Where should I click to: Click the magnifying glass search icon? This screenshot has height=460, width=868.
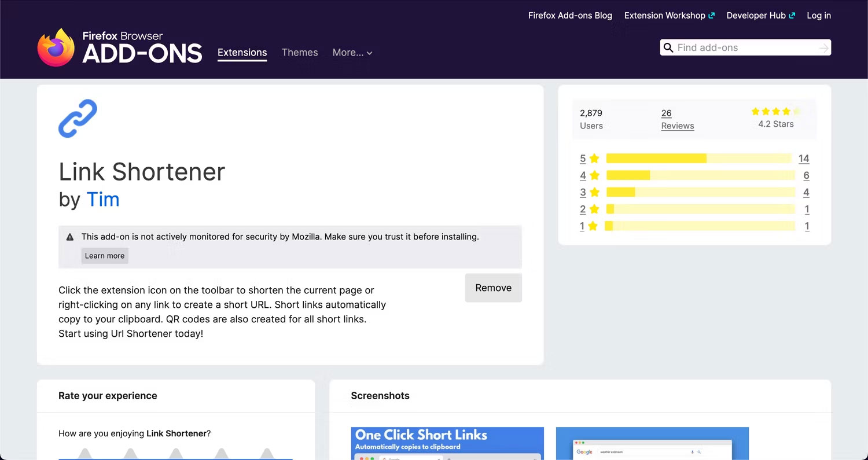[x=668, y=47]
